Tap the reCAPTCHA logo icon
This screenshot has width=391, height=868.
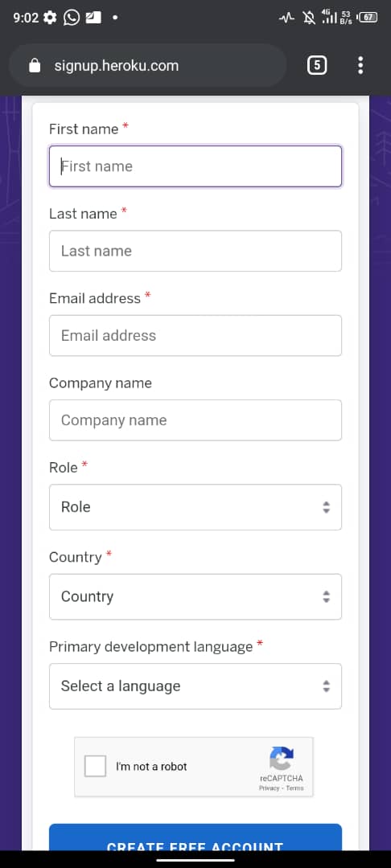tap(282, 759)
